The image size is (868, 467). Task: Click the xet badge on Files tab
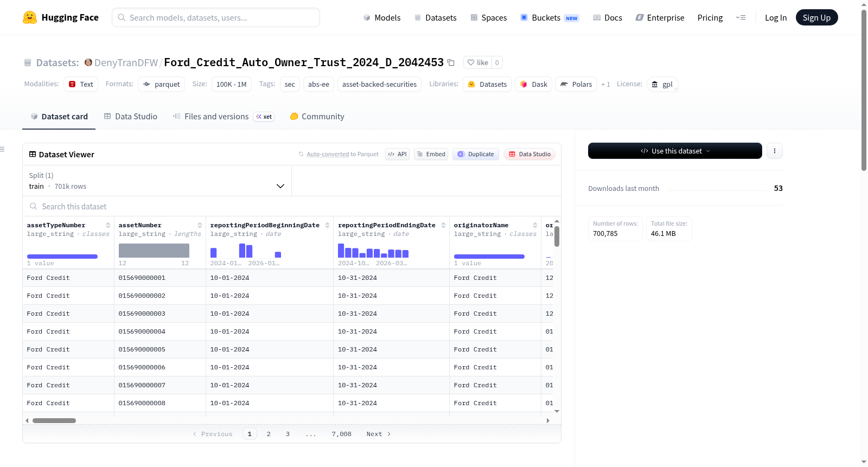coord(264,117)
